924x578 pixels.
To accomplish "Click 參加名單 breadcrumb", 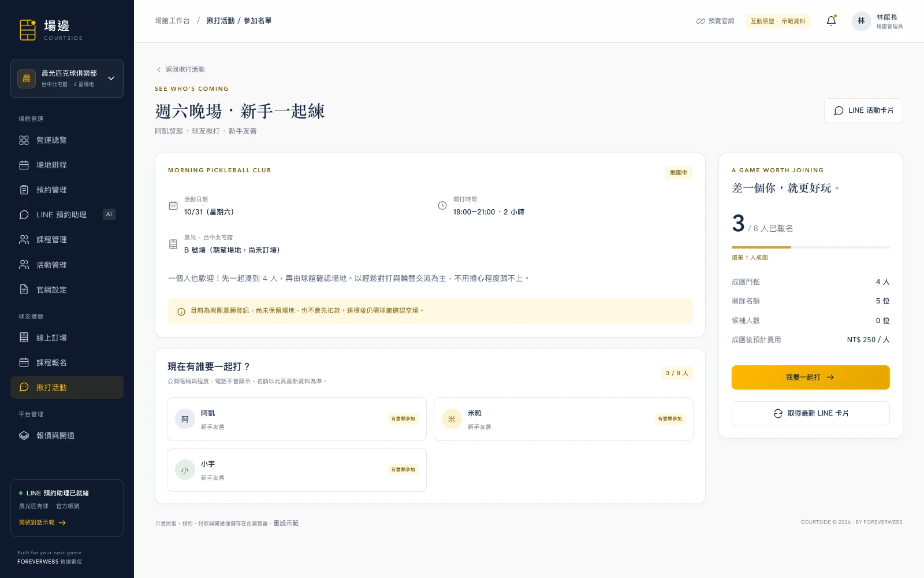I will coord(258,21).
